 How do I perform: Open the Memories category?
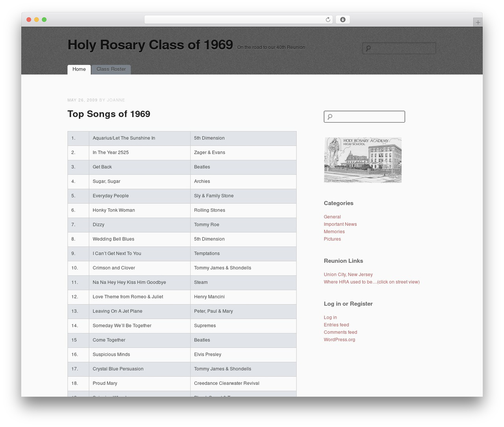[334, 232]
